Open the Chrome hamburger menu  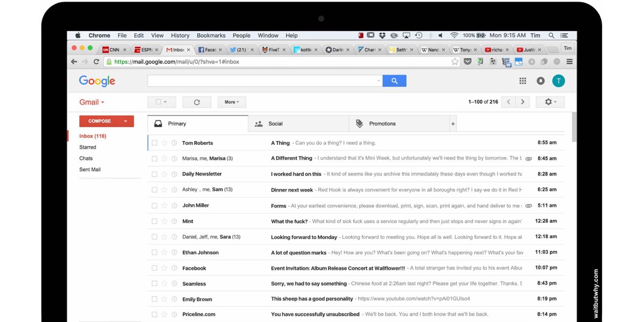569,62
